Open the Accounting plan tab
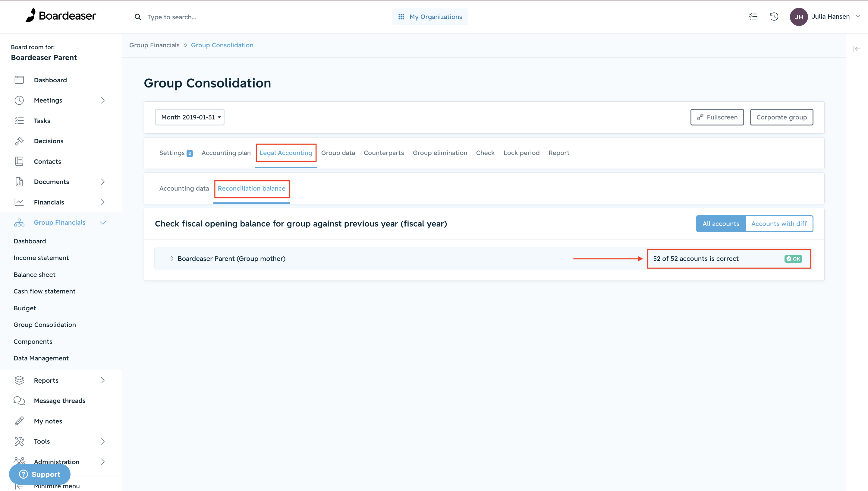This screenshot has width=868, height=491. [x=226, y=153]
